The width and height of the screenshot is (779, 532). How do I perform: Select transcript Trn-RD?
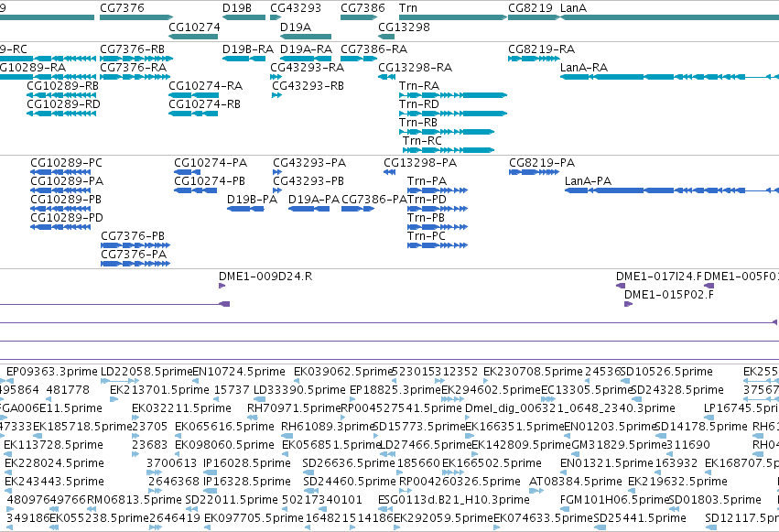(x=419, y=104)
